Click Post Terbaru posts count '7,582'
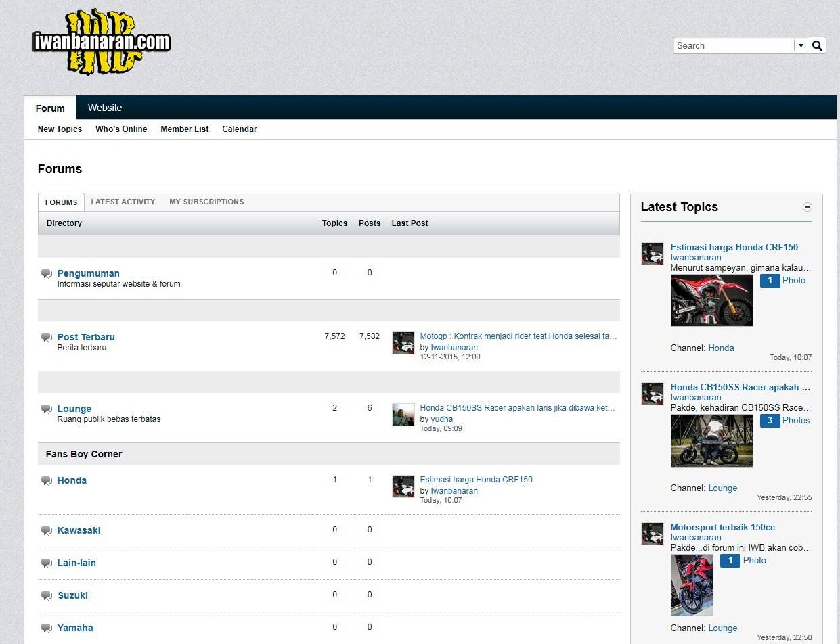840x644 pixels. pyautogui.click(x=370, y=336)
